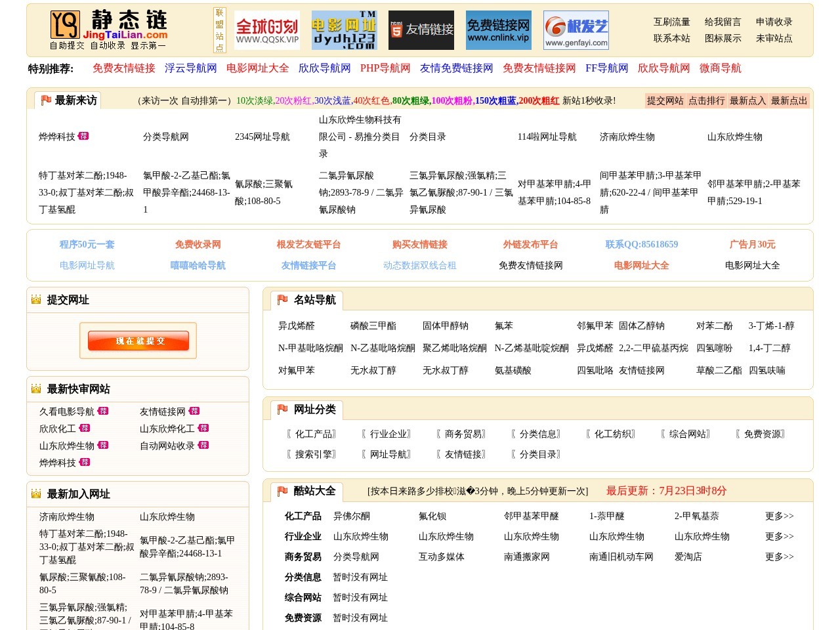Open 未审站点 in the top menu
The width and height of the screenshot is (840, 630).
click(774, 39)
